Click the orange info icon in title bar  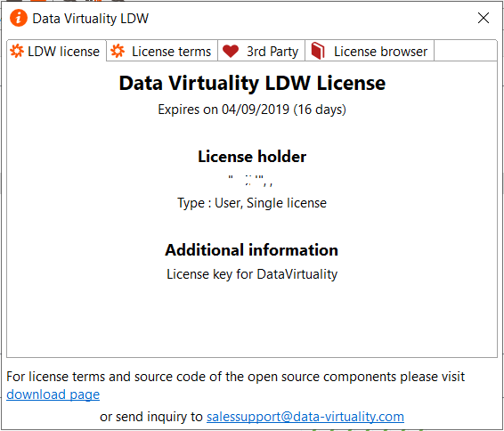coord(19,18)
